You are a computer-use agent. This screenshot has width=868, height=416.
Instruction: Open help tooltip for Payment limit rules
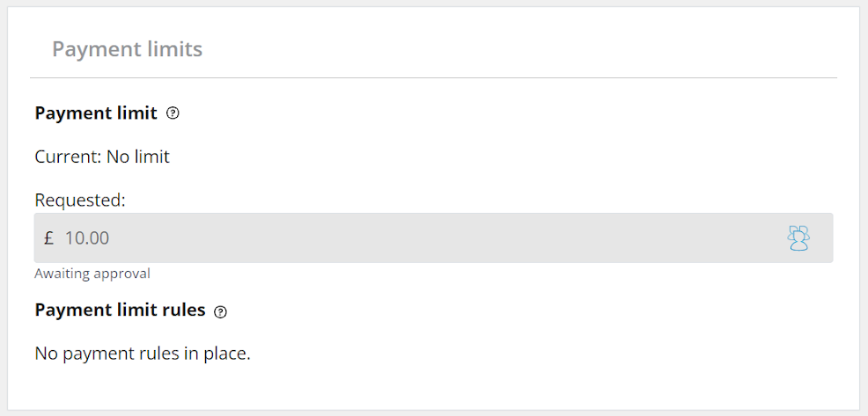point(221,311)
